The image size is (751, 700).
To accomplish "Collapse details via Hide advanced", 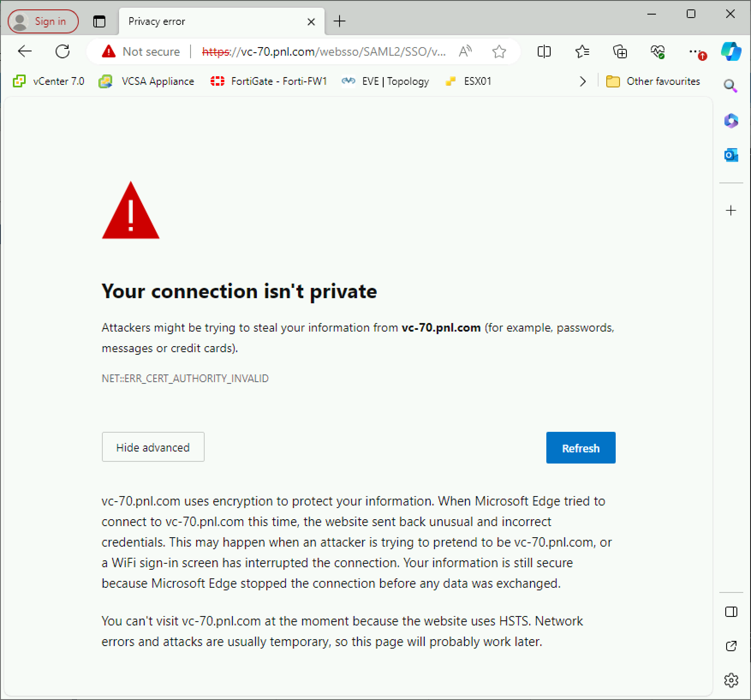I will coord(153,447).
